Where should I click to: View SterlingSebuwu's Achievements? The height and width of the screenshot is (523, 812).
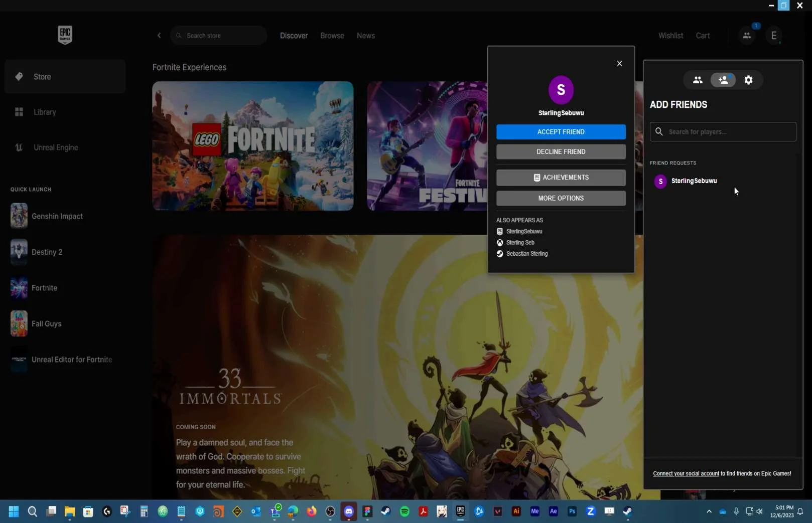tap(561, 178)
